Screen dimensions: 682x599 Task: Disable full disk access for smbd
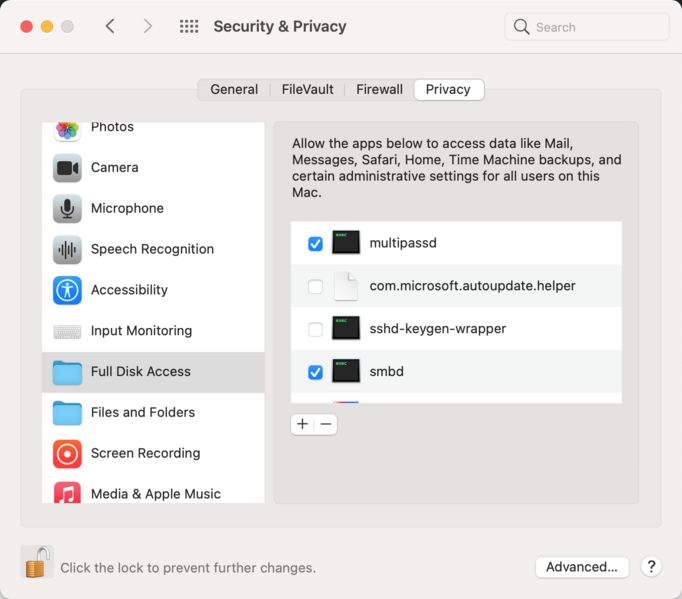(316, 373)
